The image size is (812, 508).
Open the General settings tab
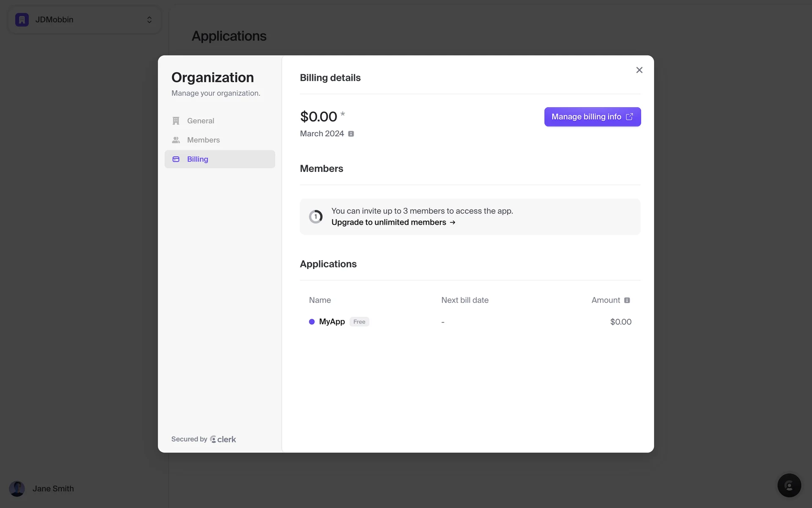coord(200,121)
